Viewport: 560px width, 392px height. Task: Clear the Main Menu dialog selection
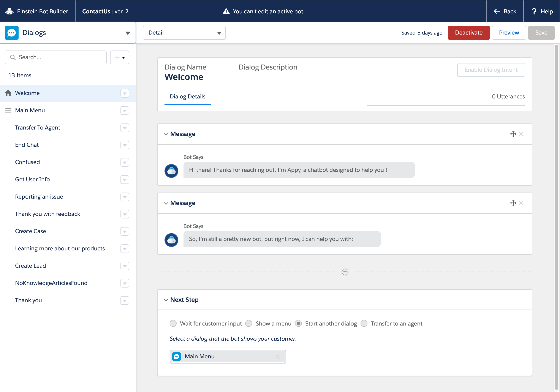[277, 356]
